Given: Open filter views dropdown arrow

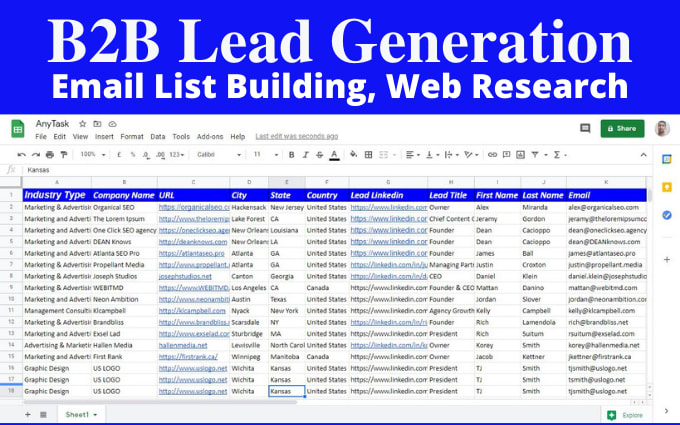Looking at the screenshot, I should 546,155.
